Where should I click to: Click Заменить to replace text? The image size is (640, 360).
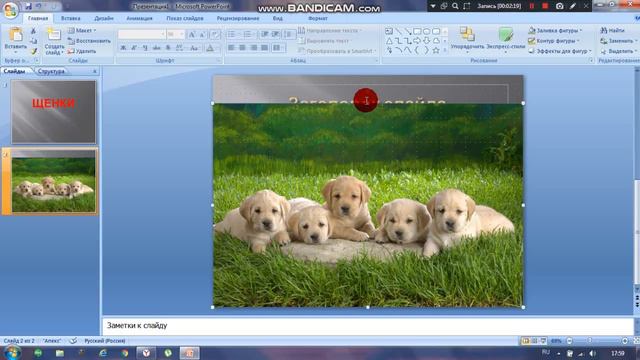[x=618, y=41]
